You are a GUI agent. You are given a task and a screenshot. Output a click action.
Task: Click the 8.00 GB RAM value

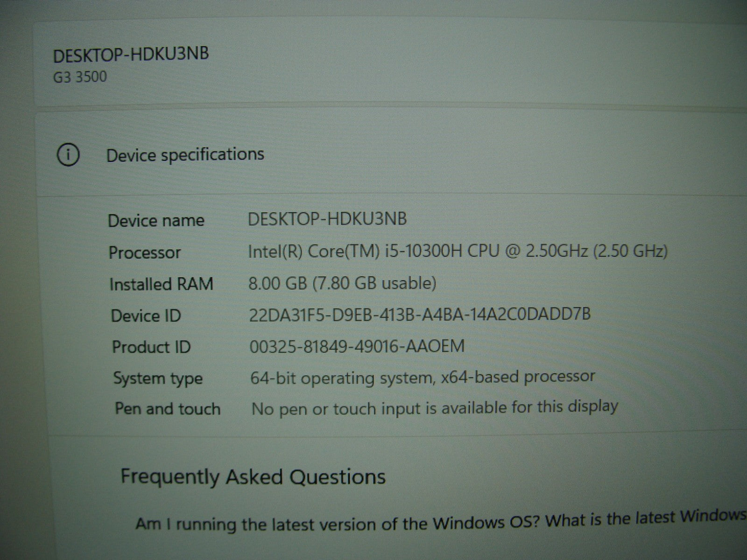pyautogui.click(x=342, y=283)
